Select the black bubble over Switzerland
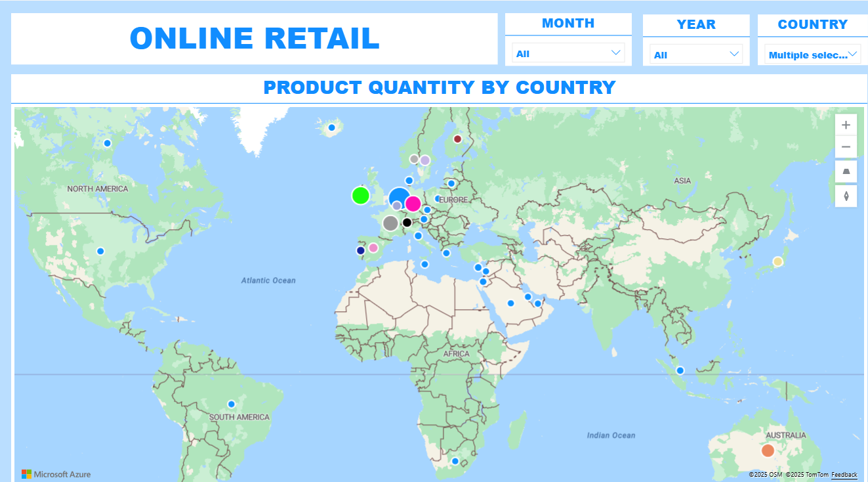This screenshot has width=868, height=482. pos(406,223)
